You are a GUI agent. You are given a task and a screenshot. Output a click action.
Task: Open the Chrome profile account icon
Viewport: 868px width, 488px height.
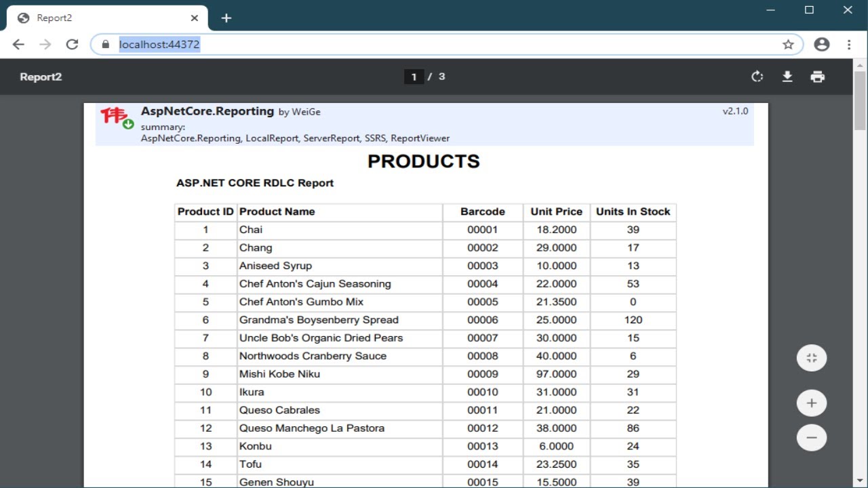point(822,45)
